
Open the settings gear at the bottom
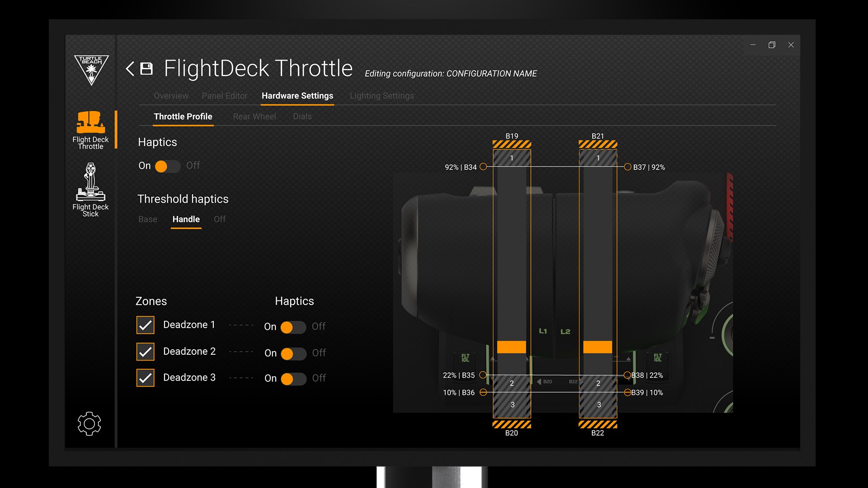click(x=90, y=424)
